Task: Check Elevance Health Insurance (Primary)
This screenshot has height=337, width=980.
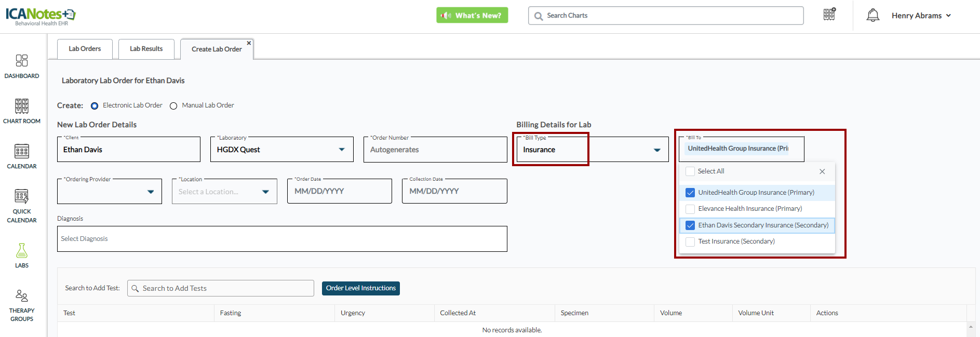Action: (690, 209)
